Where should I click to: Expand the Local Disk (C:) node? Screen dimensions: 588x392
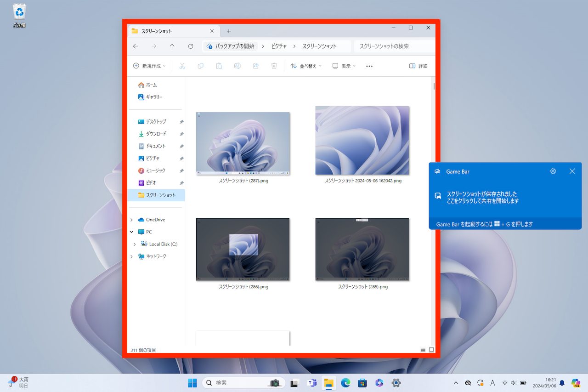coord(135,244)
